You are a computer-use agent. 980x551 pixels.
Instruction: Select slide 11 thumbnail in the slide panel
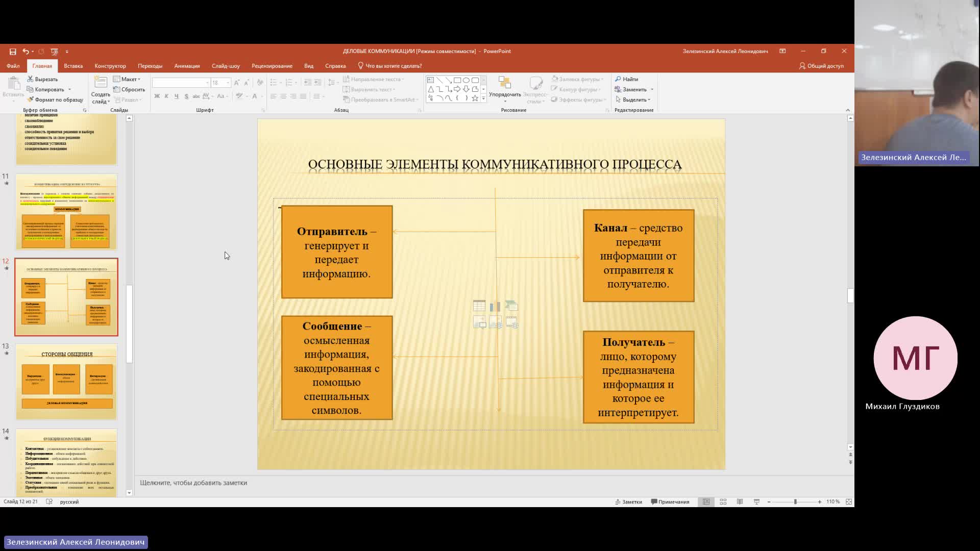coord(66,212)
